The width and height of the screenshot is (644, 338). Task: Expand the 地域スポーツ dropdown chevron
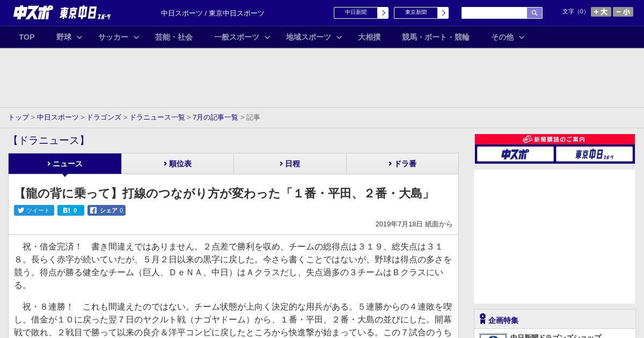click(x=339, y=37)
